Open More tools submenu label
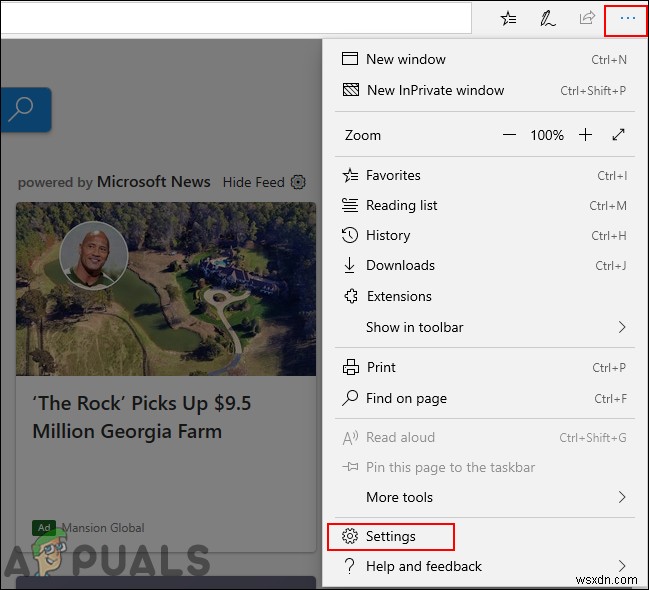The image size is (649, 590). pyautogui.click(x=399, y=497)
